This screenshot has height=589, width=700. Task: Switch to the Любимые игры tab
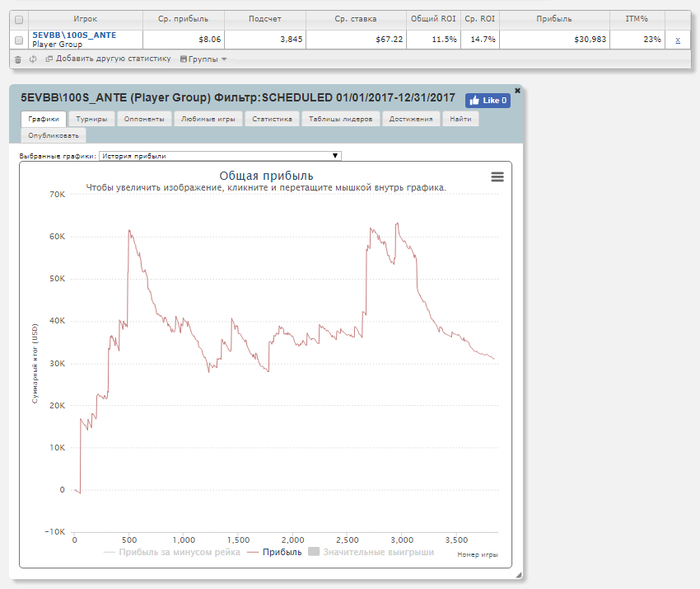pyautogui.click(x=208, y=119)
